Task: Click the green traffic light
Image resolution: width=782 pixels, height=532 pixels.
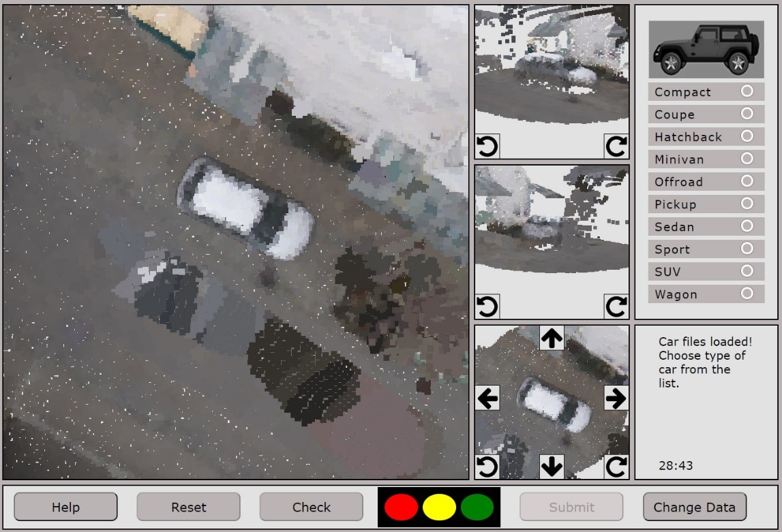Action: 477,507
